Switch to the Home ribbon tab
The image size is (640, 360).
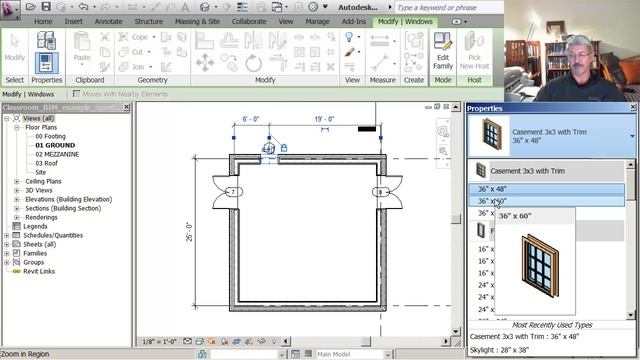pos(43,21)
